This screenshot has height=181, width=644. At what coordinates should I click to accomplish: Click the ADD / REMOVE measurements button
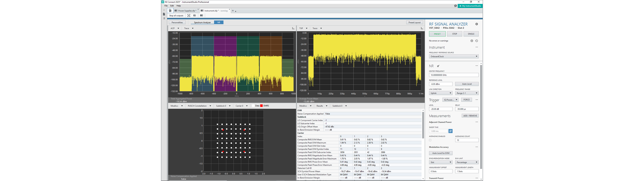[470, 116]
